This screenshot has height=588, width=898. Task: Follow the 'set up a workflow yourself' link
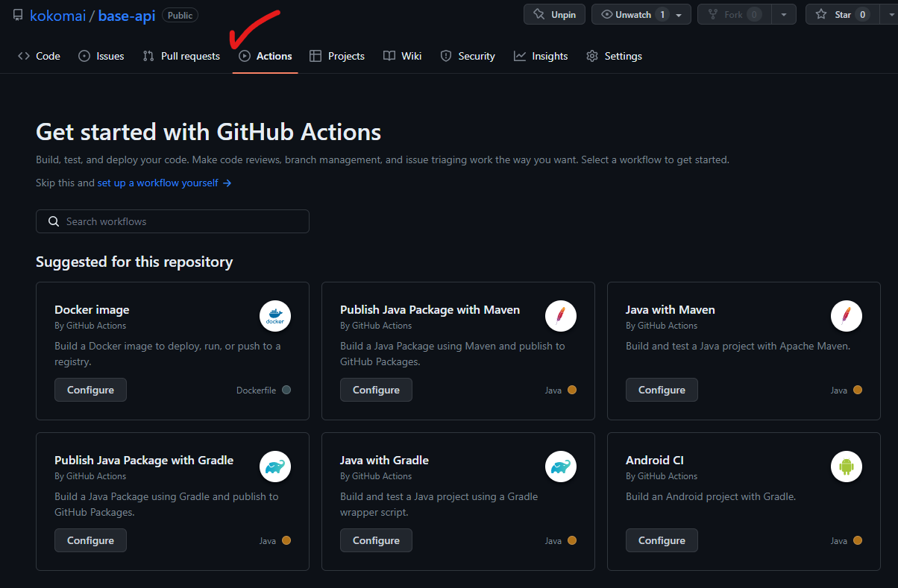[x=164, y=183]
